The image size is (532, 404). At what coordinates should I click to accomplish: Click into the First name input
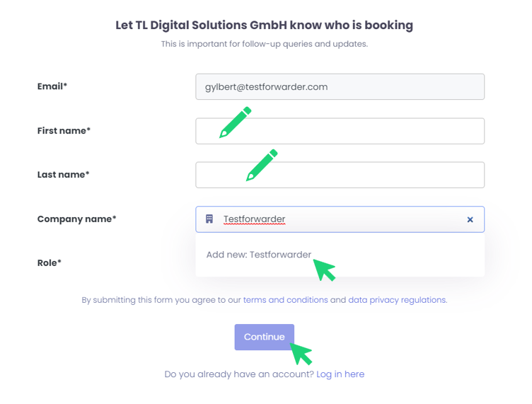click(368, 131)
